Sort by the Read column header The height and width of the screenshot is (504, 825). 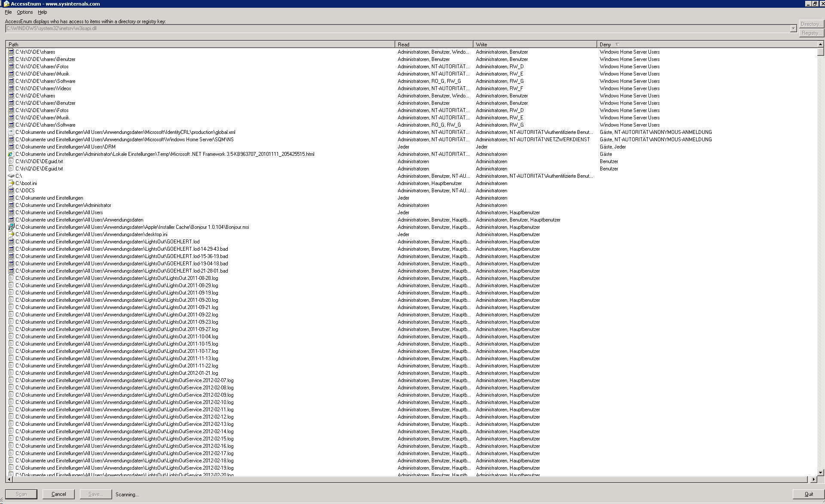point(434,44)
